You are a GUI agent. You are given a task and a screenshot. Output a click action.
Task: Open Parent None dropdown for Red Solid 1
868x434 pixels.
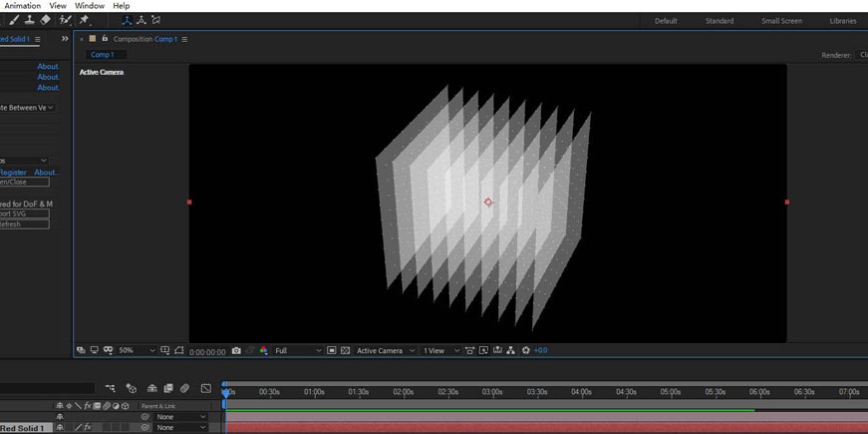[x=181, y=427]
